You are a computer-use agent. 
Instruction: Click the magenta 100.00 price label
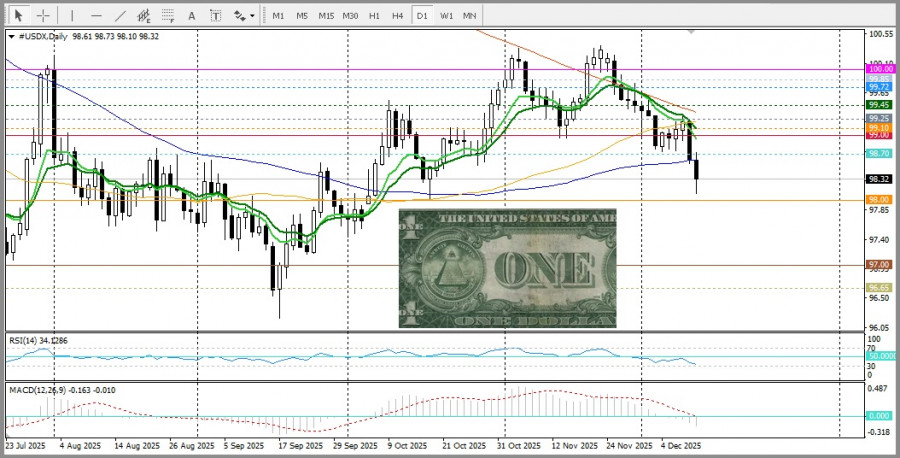click(880, 69)
